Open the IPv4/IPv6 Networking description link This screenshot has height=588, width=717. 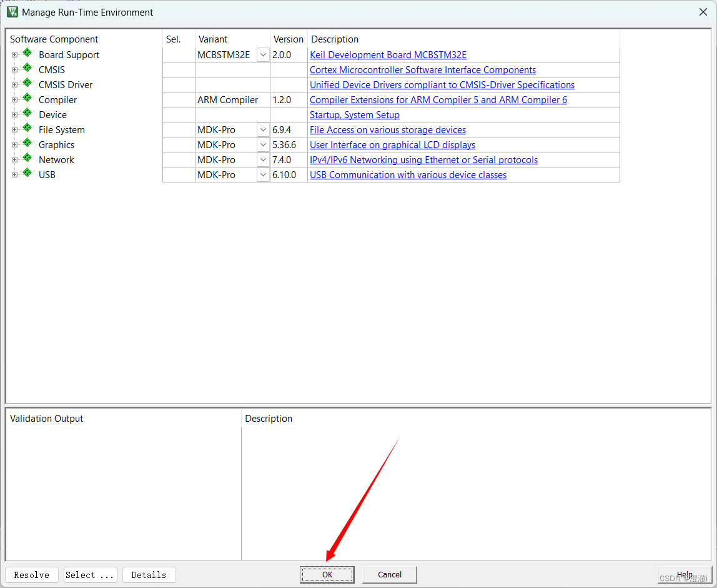click(424, 160)
